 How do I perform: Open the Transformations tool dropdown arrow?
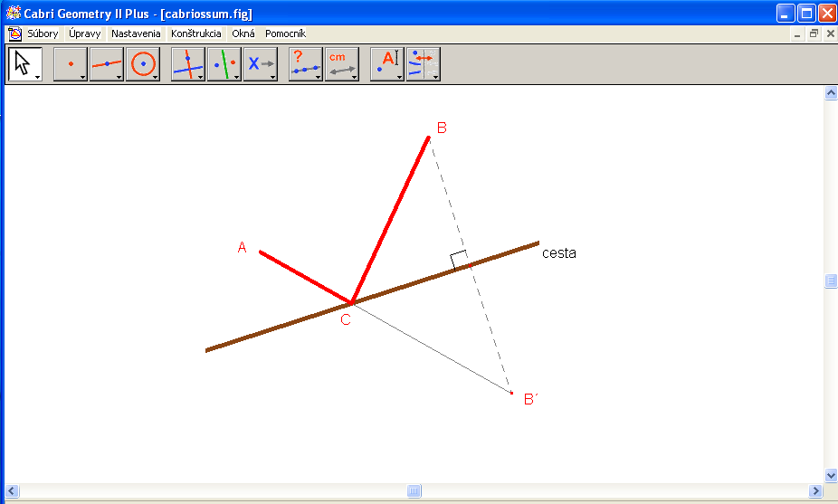tap(237, 78)
